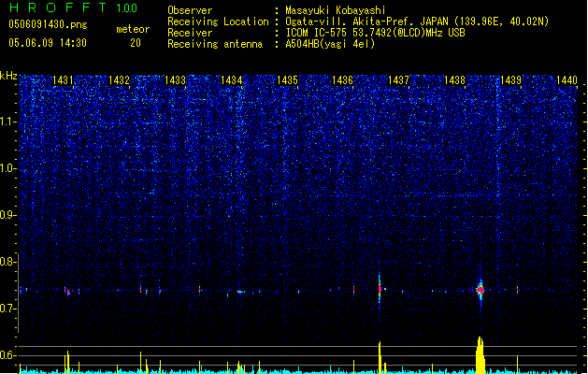Click time marker 1432

[x=119, y=80]
